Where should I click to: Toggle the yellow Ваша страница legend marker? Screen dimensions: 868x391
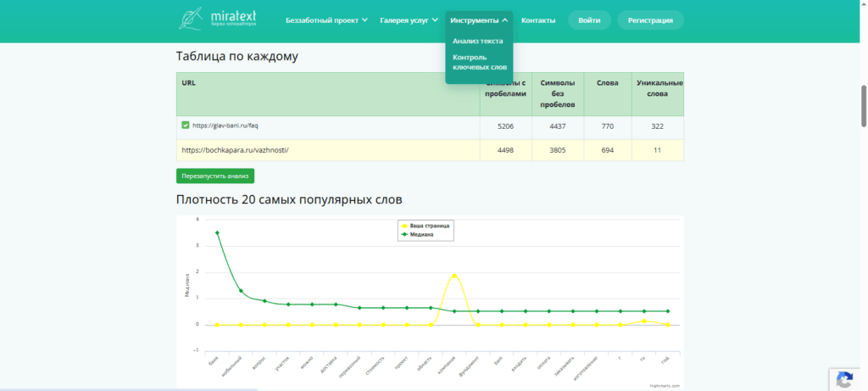403,226
